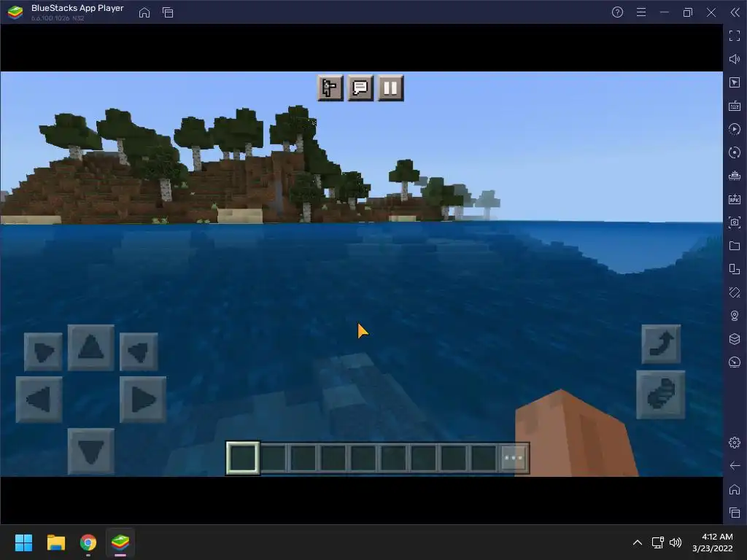Tap the forward-left diagonal arrow
The width and height of the screenshot is (747, 560).
pos(43,352)
